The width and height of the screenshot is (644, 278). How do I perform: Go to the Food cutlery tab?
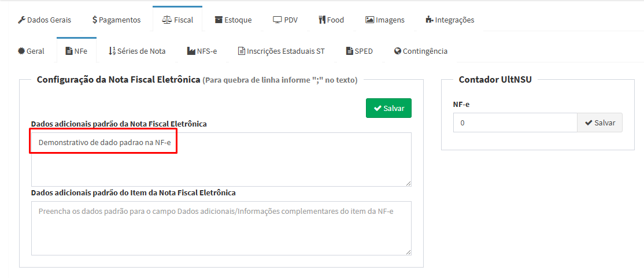331,20
